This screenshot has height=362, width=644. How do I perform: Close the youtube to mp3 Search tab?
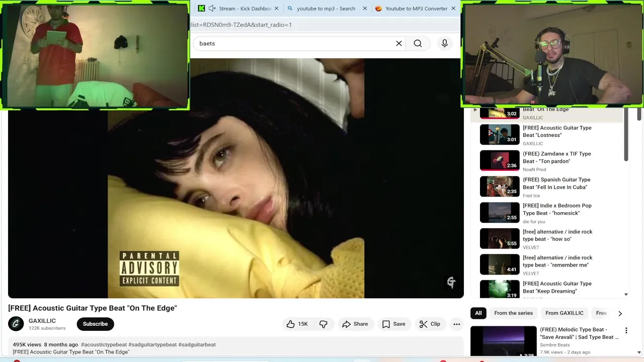point(365,9)
